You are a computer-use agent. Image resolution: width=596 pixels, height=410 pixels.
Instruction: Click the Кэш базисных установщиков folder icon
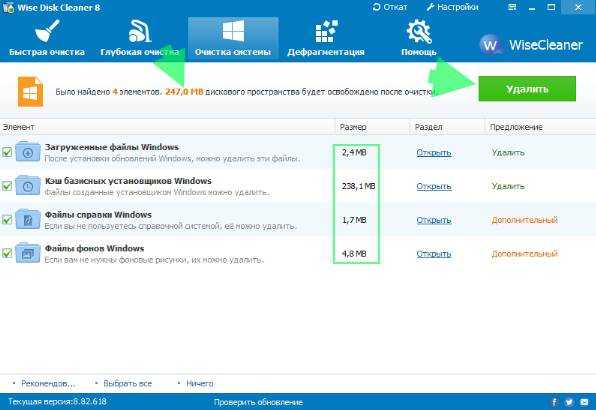pos(28,185)
